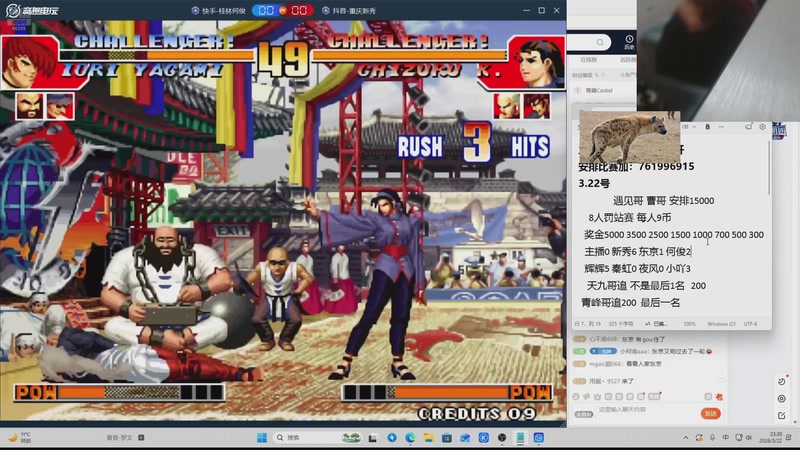The image size is (800, 450).
Task: Click the megaphone icon in Notepad toolbar
Action: tap(748, 127)
